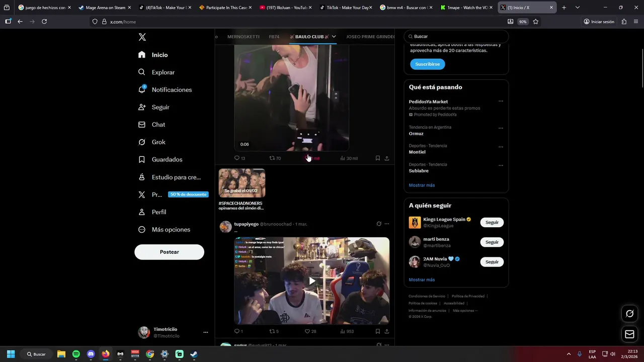Image resolution: width=644 pixels, height=362 pixels.
Task: Share the top video post
Action: point(387,158)
